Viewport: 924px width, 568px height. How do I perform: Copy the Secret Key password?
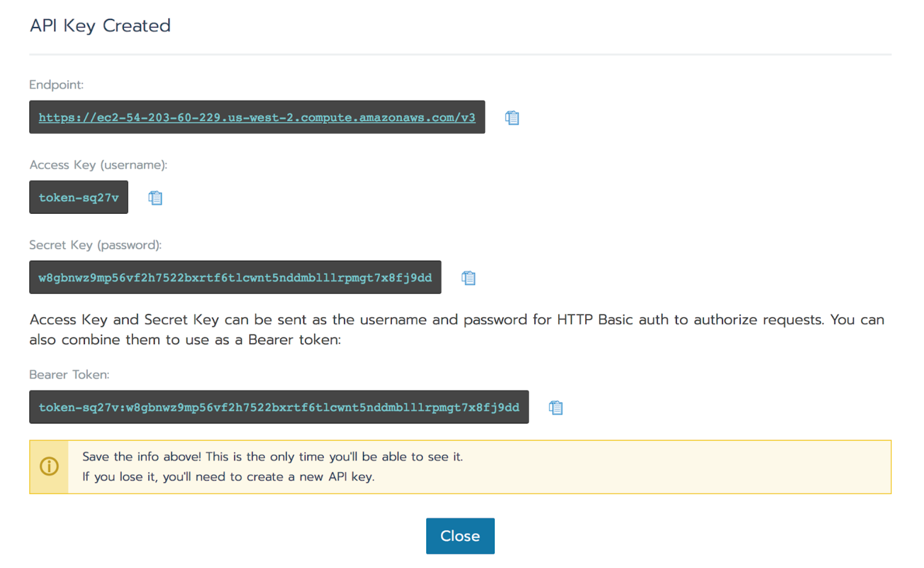(468, 278)
